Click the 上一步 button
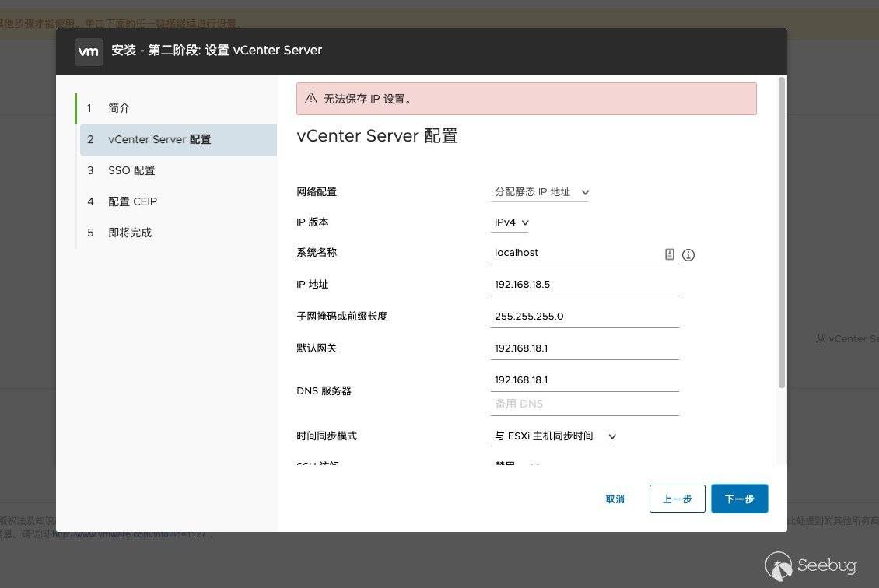879x588 pixels. (677, 499)
